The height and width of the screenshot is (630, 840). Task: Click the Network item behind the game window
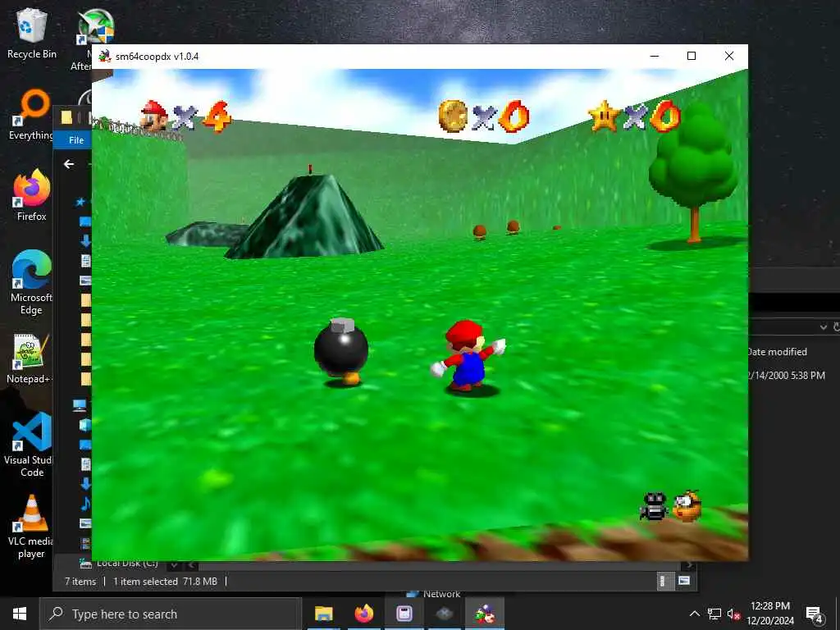(434, 594)
